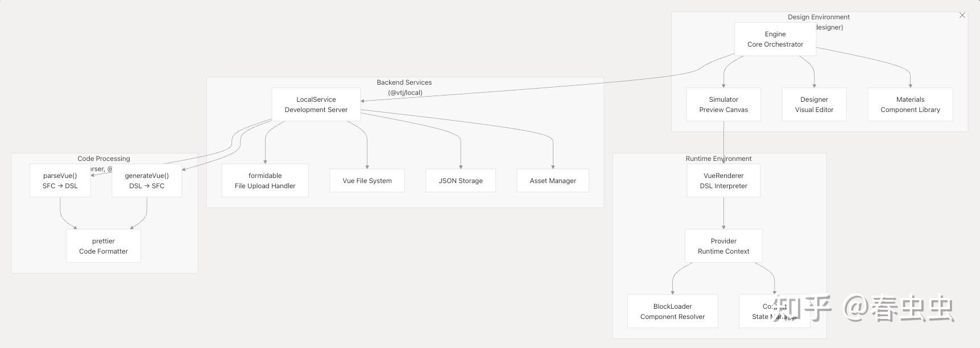The height and width of the screenshot is (348, 980).
Task: Select the generateVue() DSL to SFC node
Action: coord(146,181)
